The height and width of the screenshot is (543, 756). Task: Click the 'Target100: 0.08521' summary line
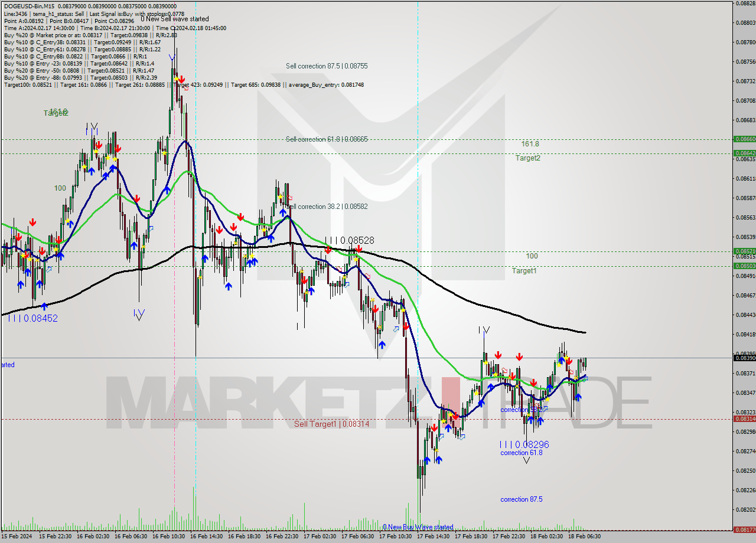(x=184, y=85)
